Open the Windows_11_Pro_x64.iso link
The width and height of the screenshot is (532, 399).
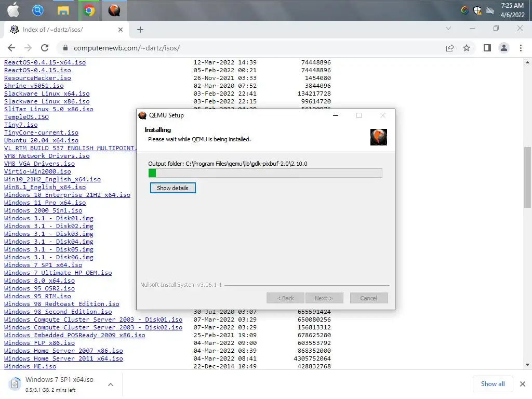pyautogui.click(x=45, y=203)
